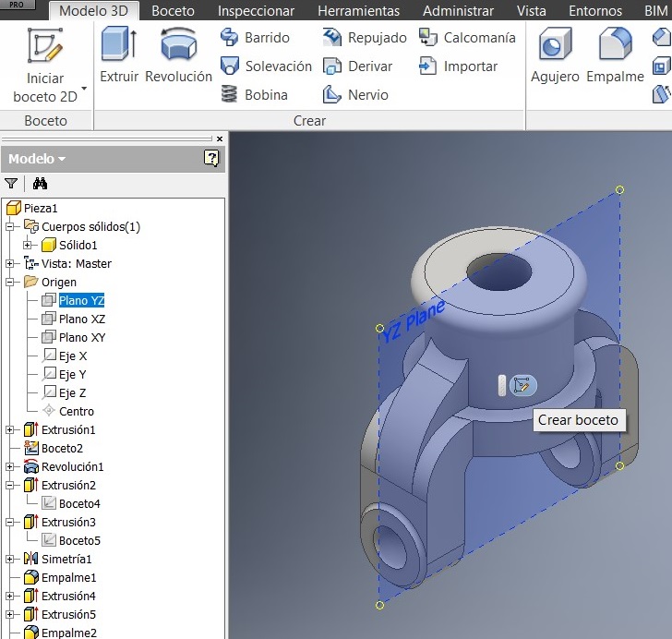The width and height of the screenshot is (672, 639).
Task: Open the model browser help icon
Action: 211,158
